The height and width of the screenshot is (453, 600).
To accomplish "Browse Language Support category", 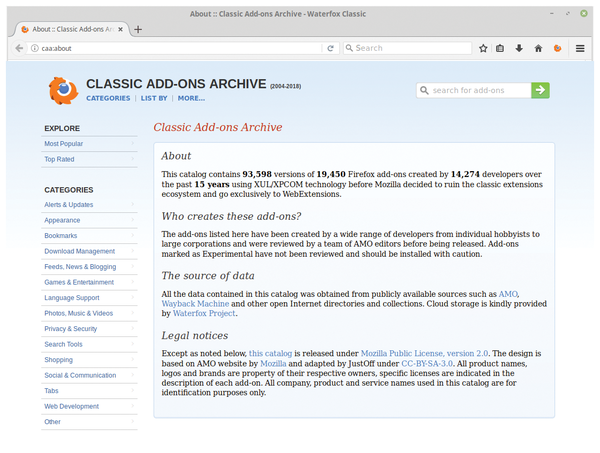I will (89, 298).
